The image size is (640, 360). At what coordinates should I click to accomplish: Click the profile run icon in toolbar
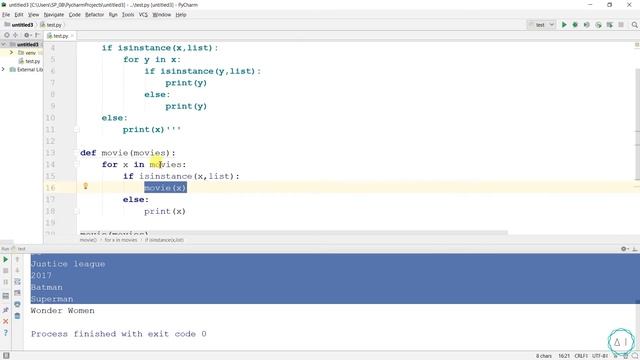pyautogui.click(x=598, y=25)
